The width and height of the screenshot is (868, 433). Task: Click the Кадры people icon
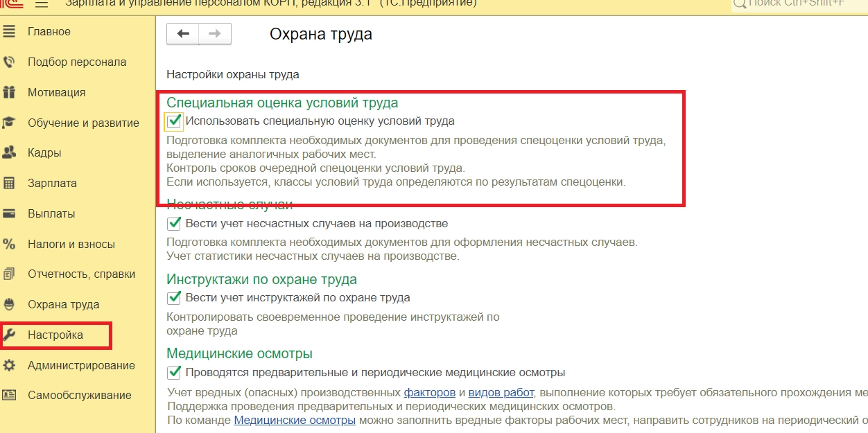[x=9, y=152]
